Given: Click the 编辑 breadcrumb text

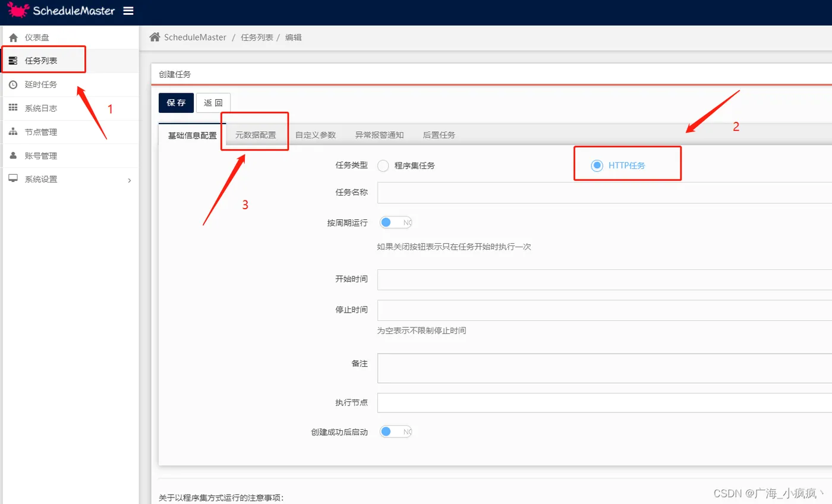Looking at the screenshot, I should pyautogui.click(x=294, y=37).
